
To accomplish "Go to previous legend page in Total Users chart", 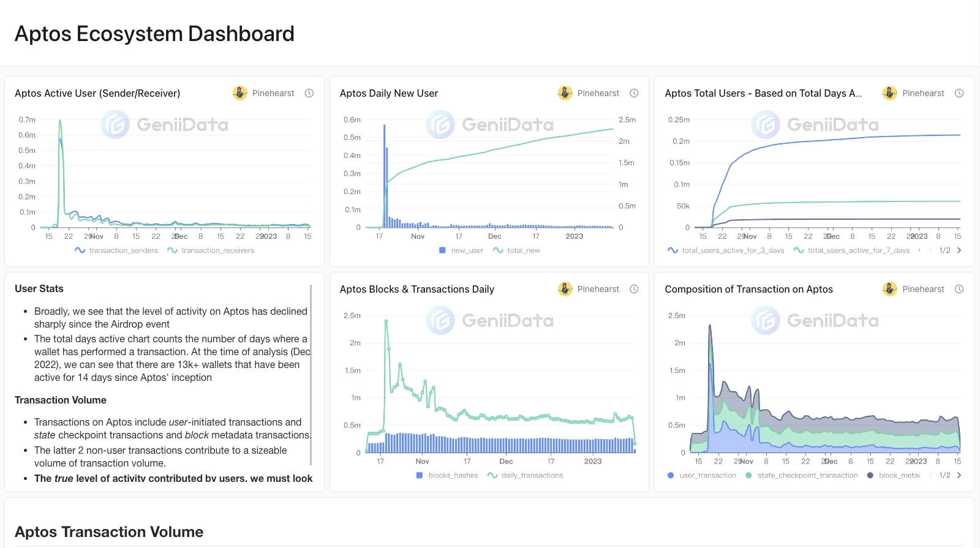I will tap(931, 250).
